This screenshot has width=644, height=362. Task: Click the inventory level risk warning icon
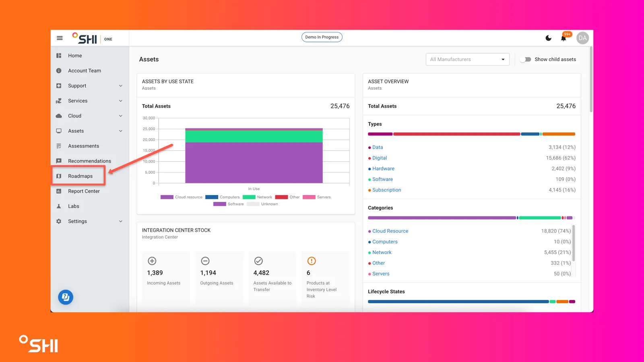312,261
